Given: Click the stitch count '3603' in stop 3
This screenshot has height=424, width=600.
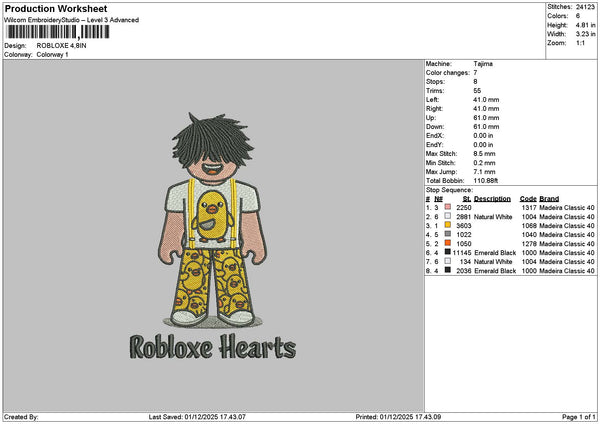Looking at the screenshot, I should [464, 226].
